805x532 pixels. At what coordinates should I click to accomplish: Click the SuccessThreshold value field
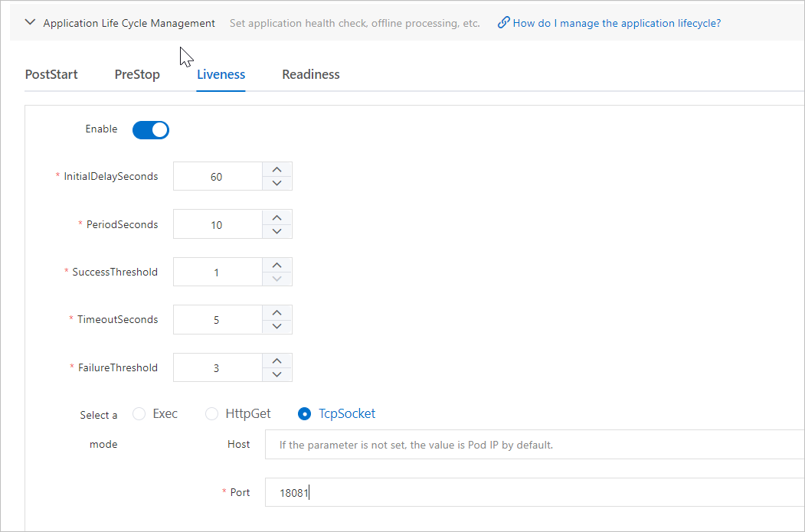(x=218, y=272)
